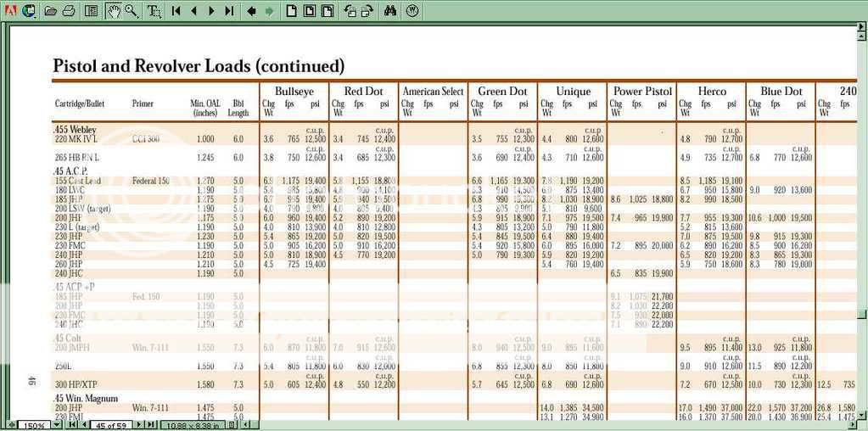Go to last page from top toolbar
Image resolution: width=868 pixels, height=431 pixels.
coord(229,10)
